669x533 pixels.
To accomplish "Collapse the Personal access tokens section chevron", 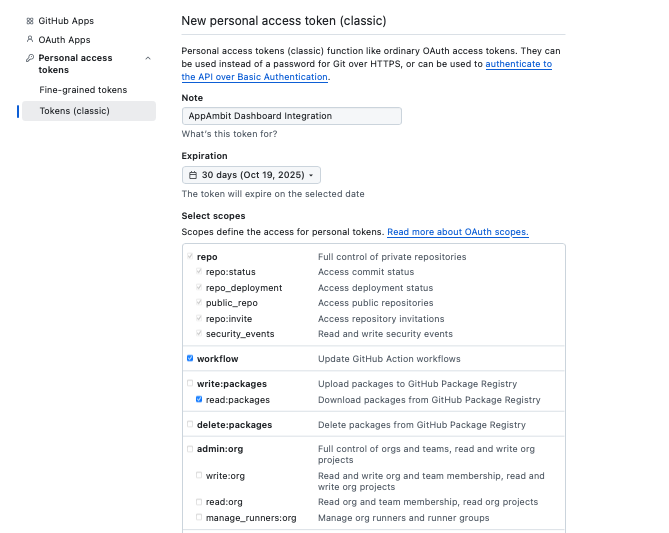I will tap(149, 58).
